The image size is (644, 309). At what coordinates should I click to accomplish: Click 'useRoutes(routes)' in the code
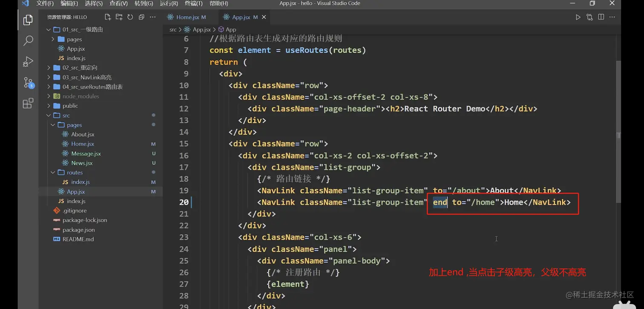(326, 50)
